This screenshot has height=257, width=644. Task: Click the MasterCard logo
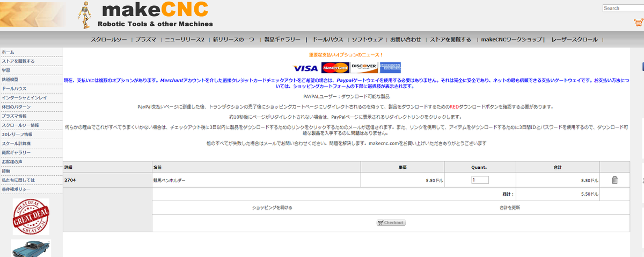(335, 68)
